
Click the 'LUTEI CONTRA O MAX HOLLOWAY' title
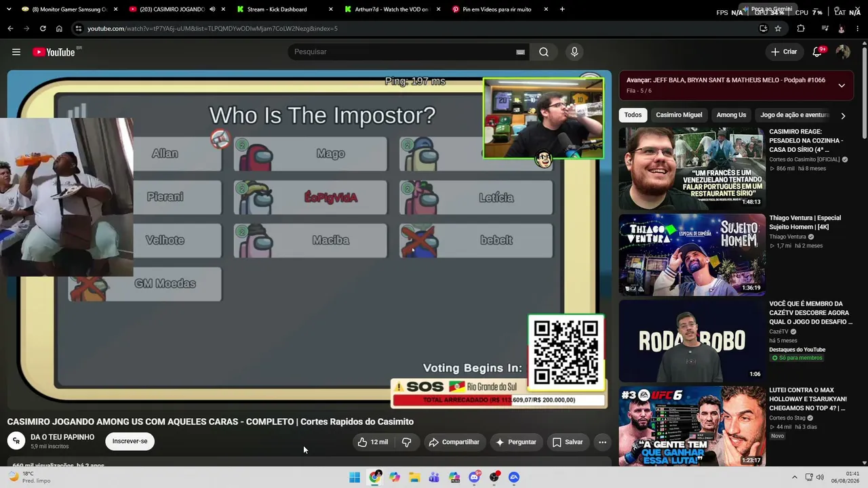[807, 399]
